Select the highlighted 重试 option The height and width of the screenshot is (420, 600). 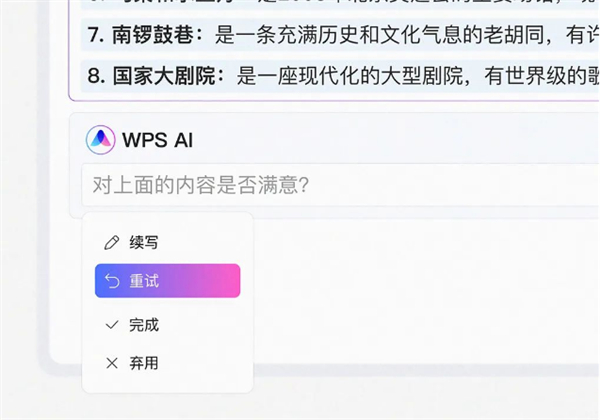167,281
